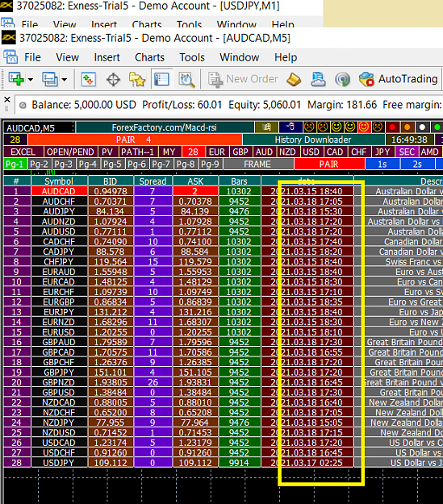This screenshot has height=504, width=443.
Task: Click the gray FRAME button
Action: point(257,165)
